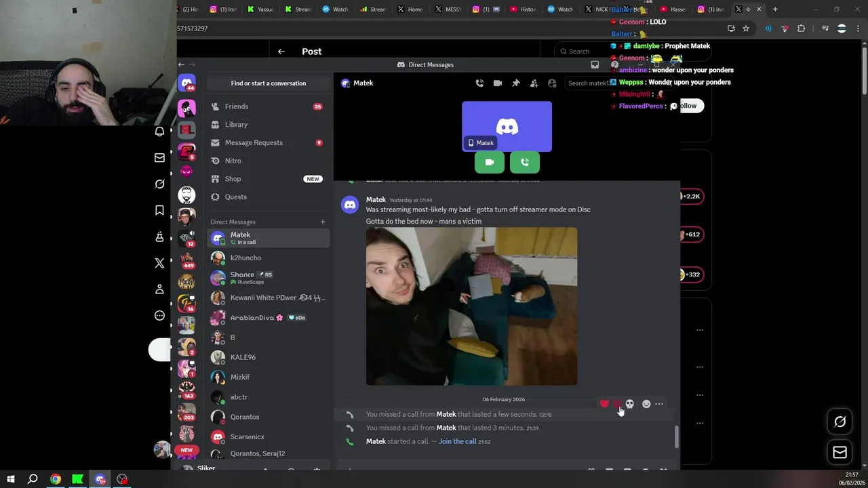Open the Nitro page
The width and height of the screenshot is (868, 488).
coord(268,161)
